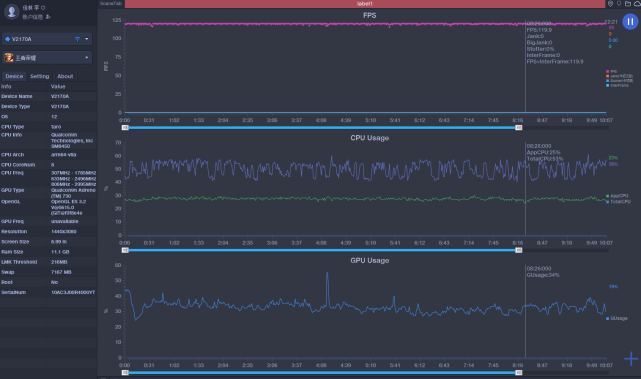This screenshot has width=641, height=379.
Task: Select the Device Name row
Action: pos(48,96)
